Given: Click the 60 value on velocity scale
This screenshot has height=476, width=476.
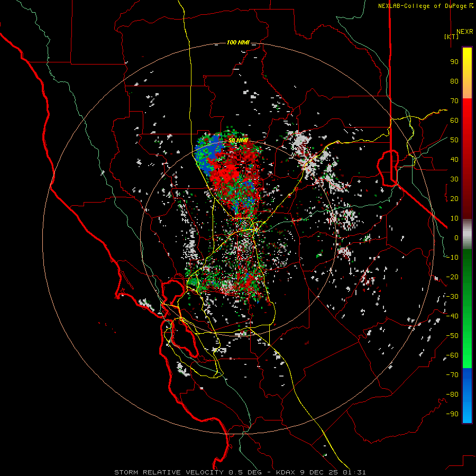Looking at the screenshot, I should (454, 121).
